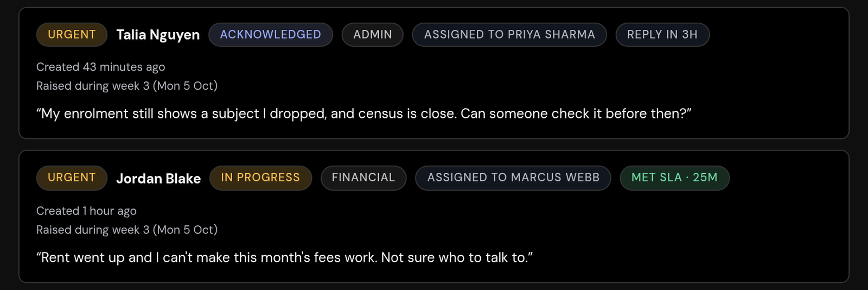Select the ACKNOWLEDGED status pill
This screenshot has width=868, height=290.
(271, 35)
